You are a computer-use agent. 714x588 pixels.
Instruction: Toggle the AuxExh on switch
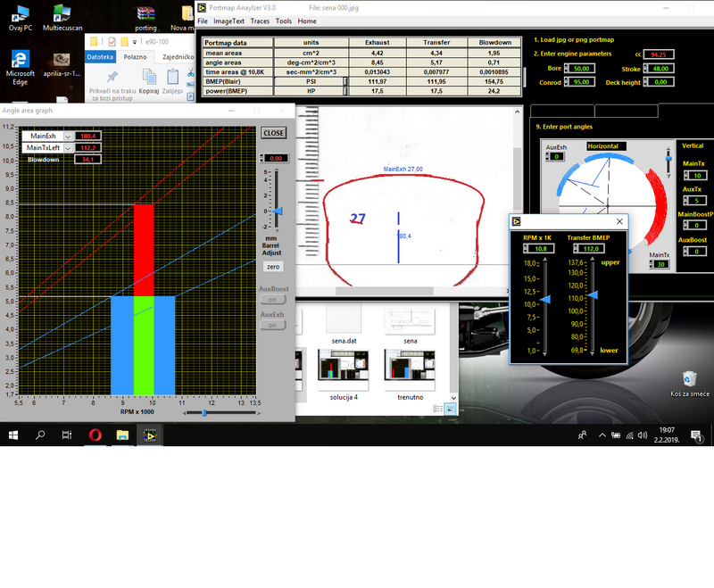click(272, 325)
